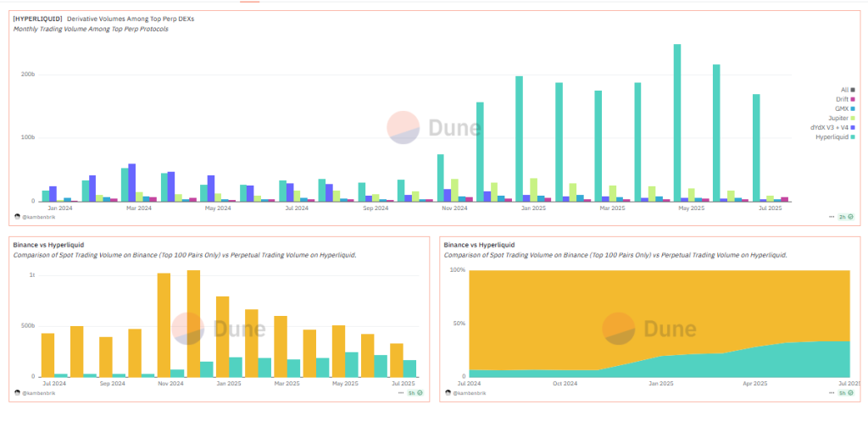Click the 2h refresh badge on Derivative Volumes chart
This screenshot has width=868, height=421.
[846, 217]
